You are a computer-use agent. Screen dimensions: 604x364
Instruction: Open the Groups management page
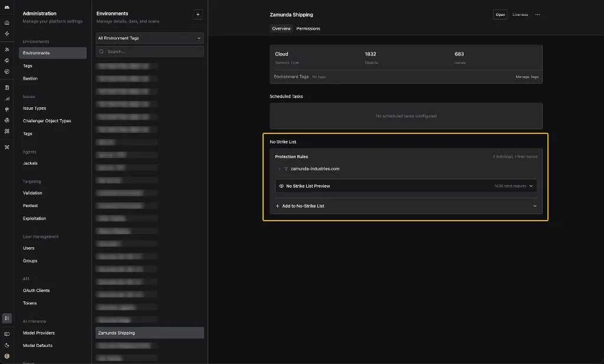coord(30,261)
